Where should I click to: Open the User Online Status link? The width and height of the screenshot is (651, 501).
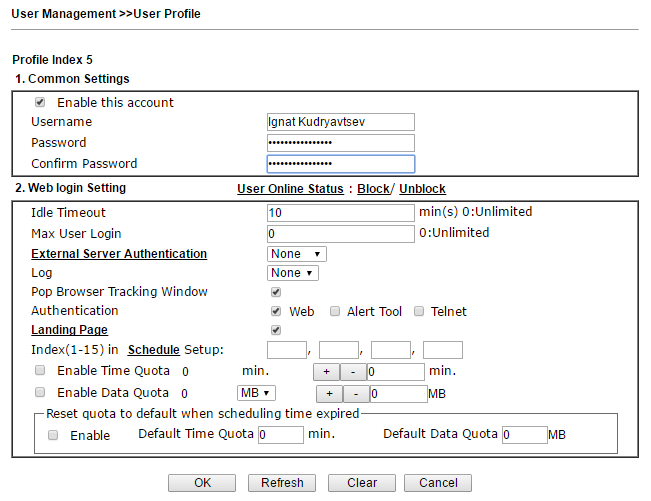click(x=290, y=189)
